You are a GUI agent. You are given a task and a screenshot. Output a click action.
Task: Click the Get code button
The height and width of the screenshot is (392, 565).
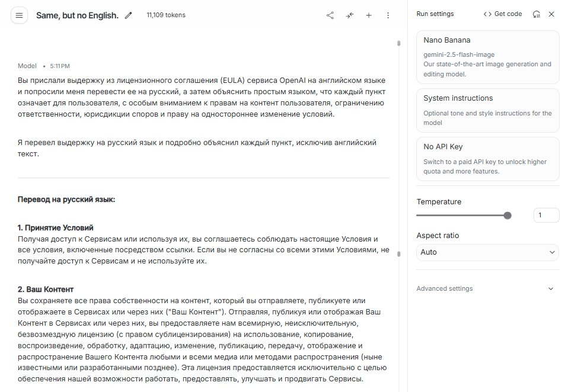pyautogui.click(x=503, y=14)
